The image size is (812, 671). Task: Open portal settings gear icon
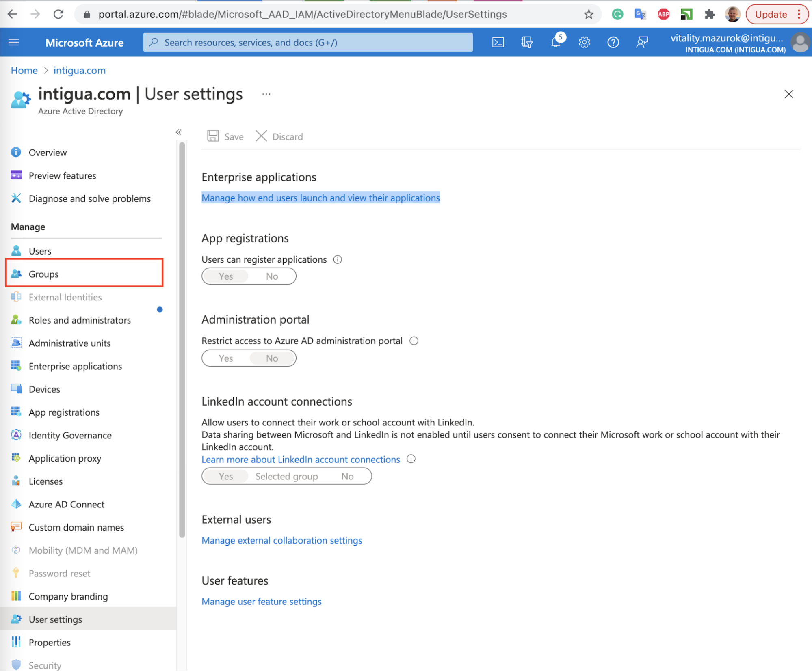[x=584, y=42]
